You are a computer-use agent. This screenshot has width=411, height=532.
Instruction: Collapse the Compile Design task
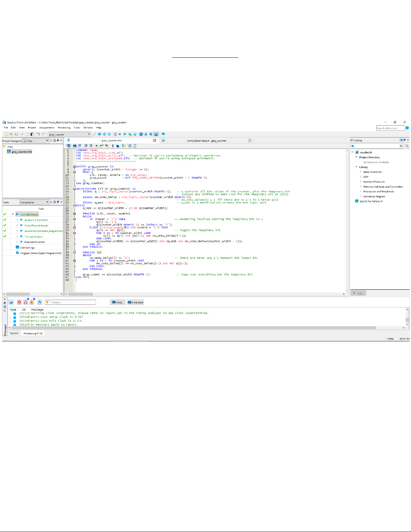(13, 214)
